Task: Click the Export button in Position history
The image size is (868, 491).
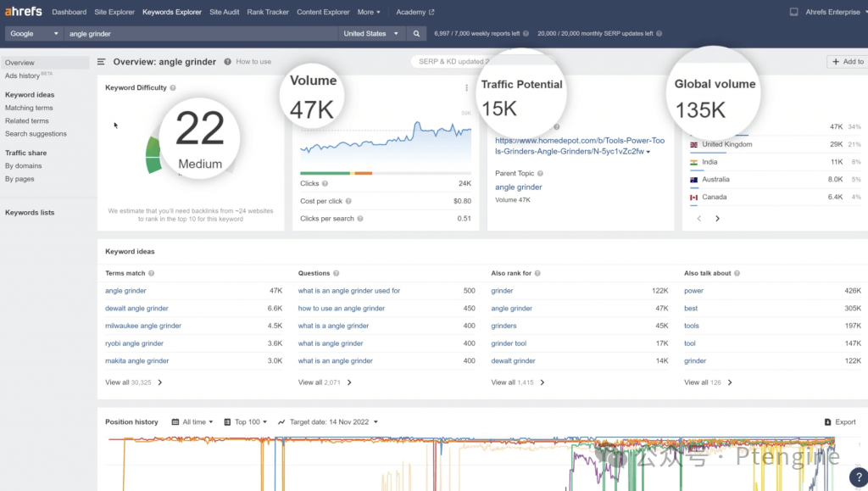Action: tap(840, 422)
